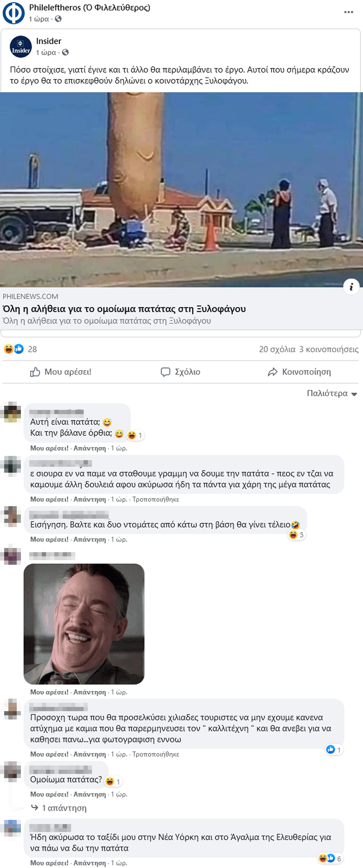
Task: Click the thumbs-up icon beside Μου αρέσει!
Action: pyautogui.click(x=35, y=372)
